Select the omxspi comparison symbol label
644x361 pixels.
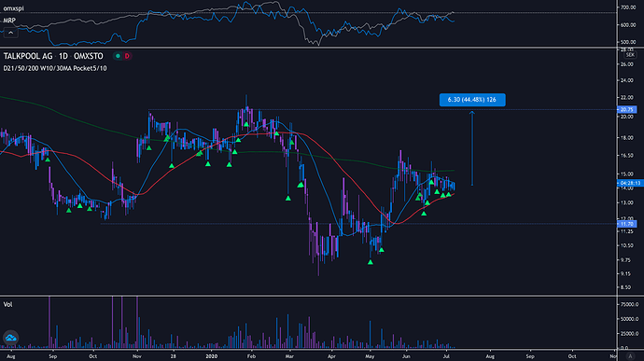[14, 8]
